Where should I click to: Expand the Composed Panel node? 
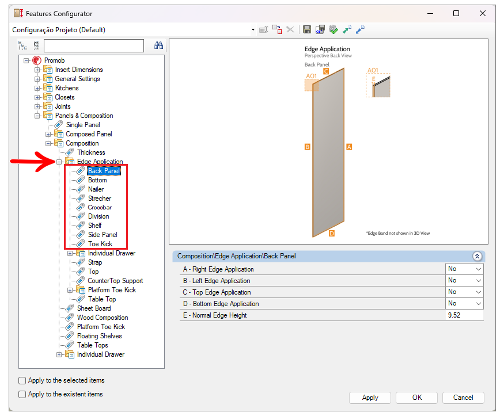(48, 134)
